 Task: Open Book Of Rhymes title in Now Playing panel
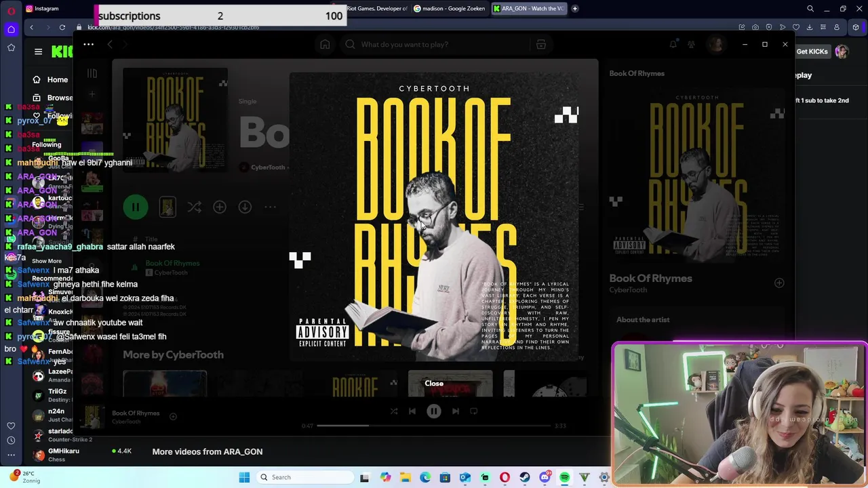click(x=650, y=278)
